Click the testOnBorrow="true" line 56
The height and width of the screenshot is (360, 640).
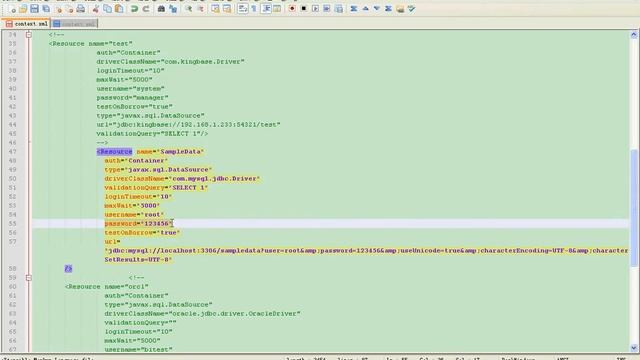point(142,232)
